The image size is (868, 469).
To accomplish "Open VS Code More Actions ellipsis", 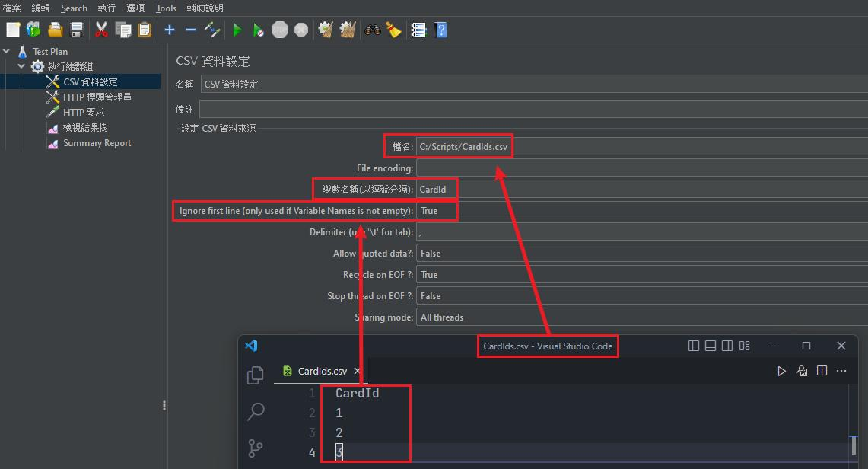I will [841, 371].
